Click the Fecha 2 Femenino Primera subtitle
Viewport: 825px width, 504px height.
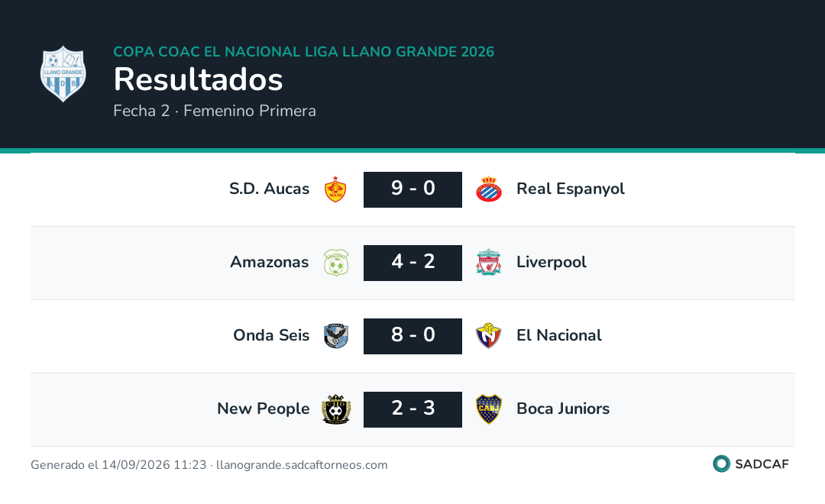215,111
